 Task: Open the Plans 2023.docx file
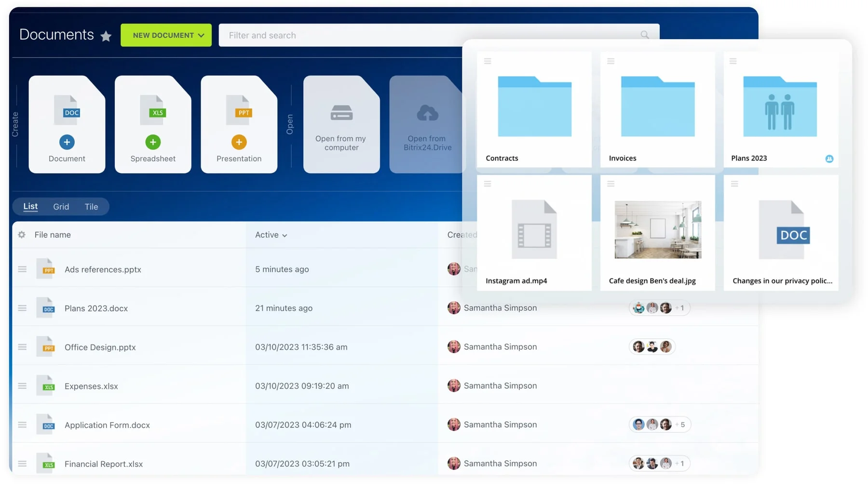point(96,308)
